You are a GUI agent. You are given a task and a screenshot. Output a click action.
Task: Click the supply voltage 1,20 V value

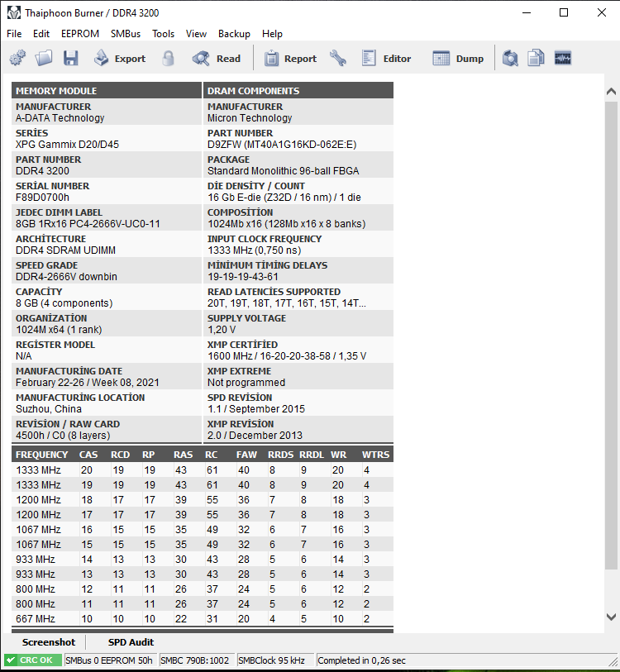(x=222, y=330)
